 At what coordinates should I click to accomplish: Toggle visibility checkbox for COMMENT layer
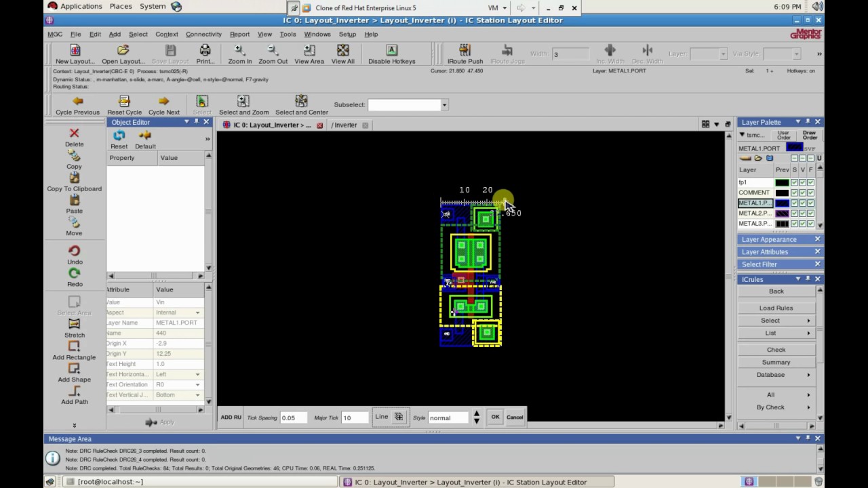803,192
